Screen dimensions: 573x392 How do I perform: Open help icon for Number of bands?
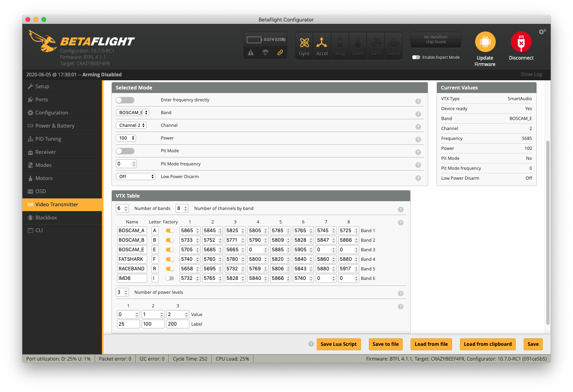(x=401, y=210)
